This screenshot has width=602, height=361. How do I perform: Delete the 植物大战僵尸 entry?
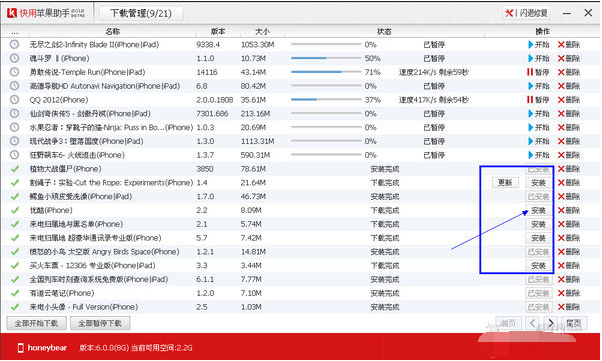[569, 169]
